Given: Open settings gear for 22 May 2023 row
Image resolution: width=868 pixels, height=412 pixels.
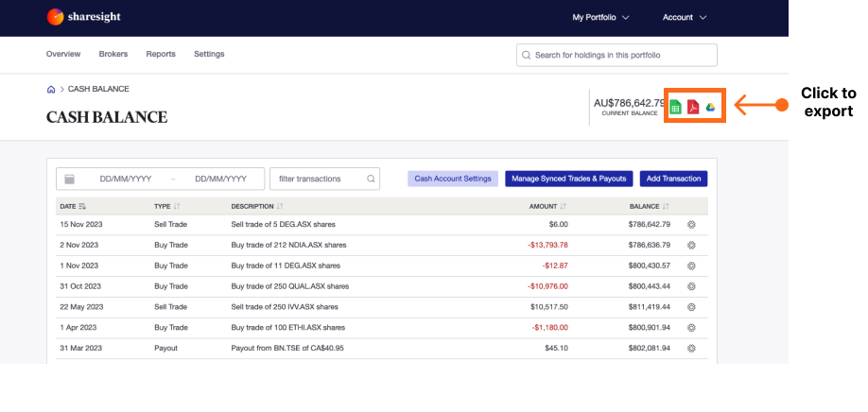Looking at the screenshot, I should tap(691, 307).
